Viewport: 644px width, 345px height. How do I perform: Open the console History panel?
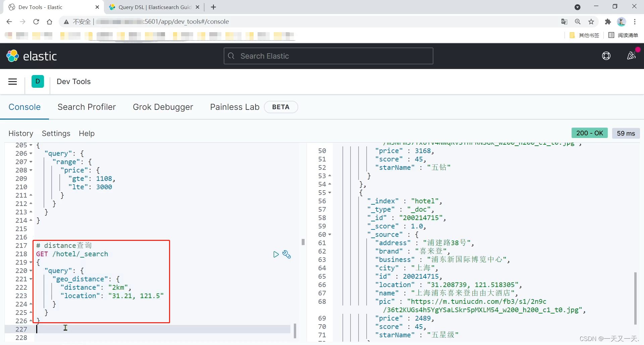click(20, 133)
